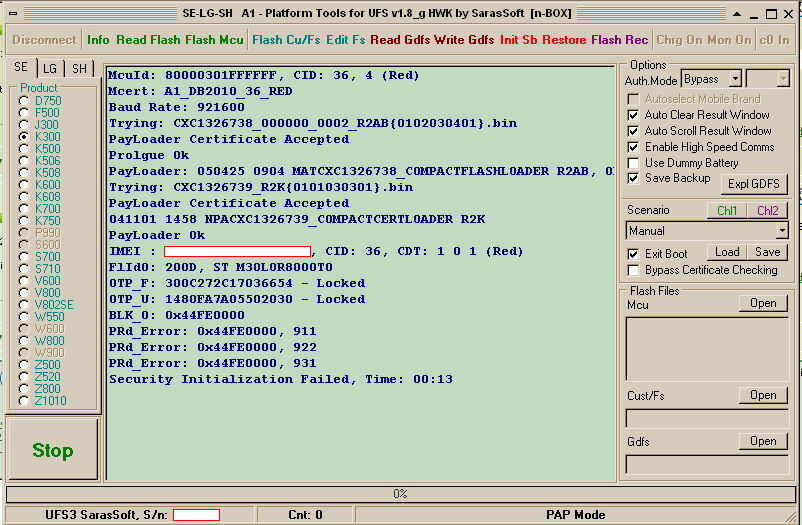Pick K500 product option

(x=24, y=148)
